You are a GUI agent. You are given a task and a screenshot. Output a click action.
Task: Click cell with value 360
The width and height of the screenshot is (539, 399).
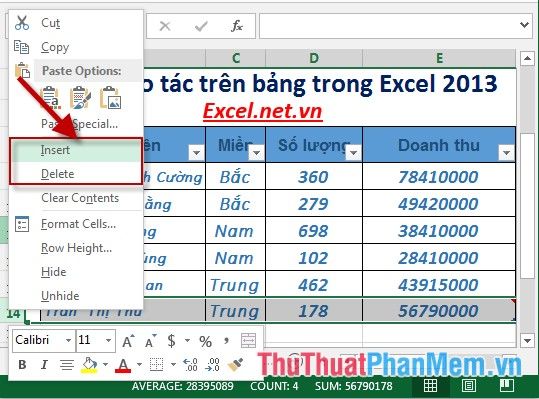click(314, 177)
